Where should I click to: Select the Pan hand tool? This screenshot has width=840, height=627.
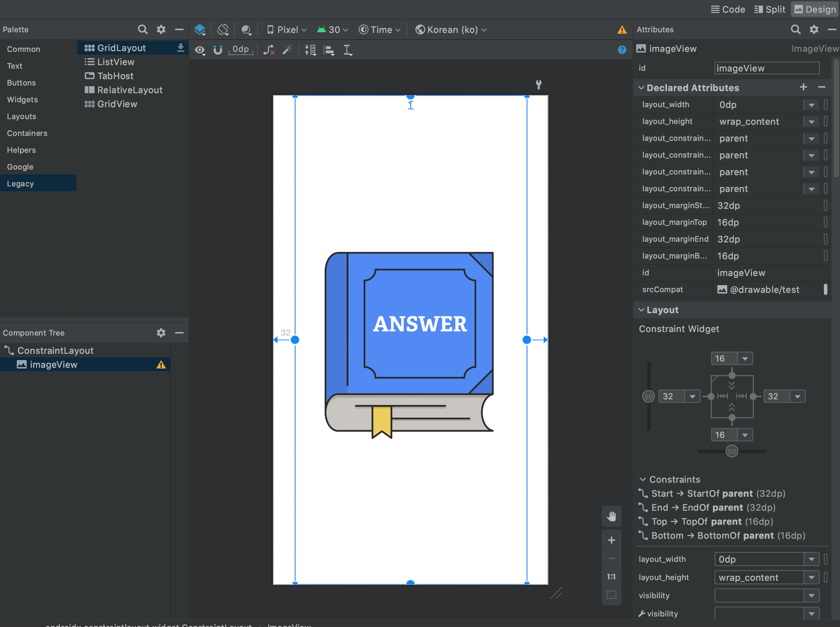pos(611,516)
